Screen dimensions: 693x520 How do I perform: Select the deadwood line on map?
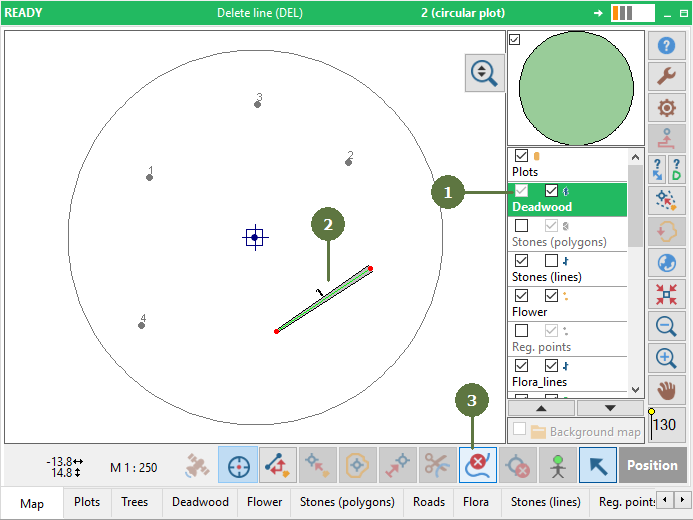click(x=324, y=300)
